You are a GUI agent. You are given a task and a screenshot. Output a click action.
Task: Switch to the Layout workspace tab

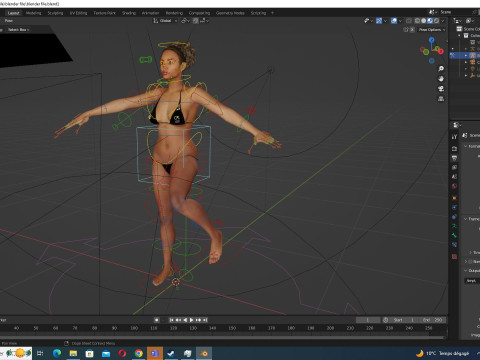pos(14,13)
